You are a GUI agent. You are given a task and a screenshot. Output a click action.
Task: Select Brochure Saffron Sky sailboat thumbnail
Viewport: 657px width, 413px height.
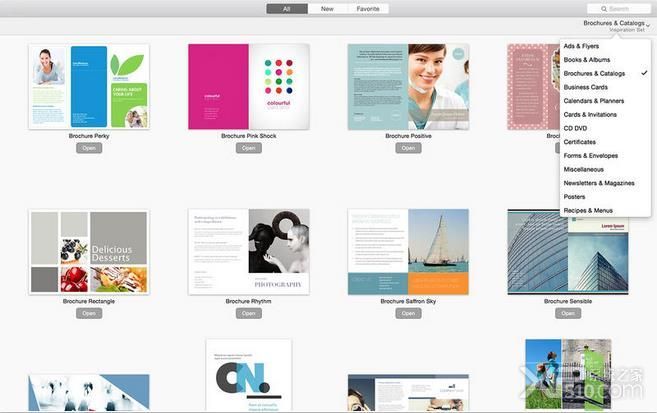[x=408, y=252]
